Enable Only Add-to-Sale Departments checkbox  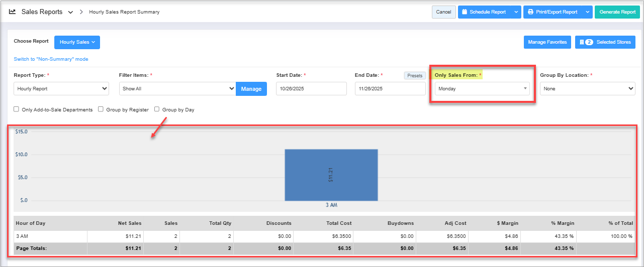17,109
